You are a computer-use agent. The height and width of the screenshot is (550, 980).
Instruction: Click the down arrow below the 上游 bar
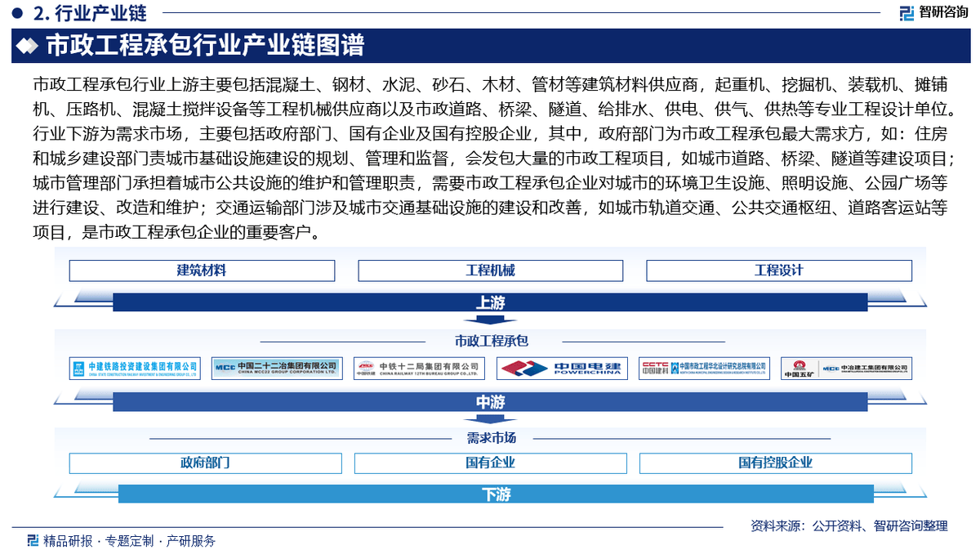pyautogui.click(x=490, y=320)
